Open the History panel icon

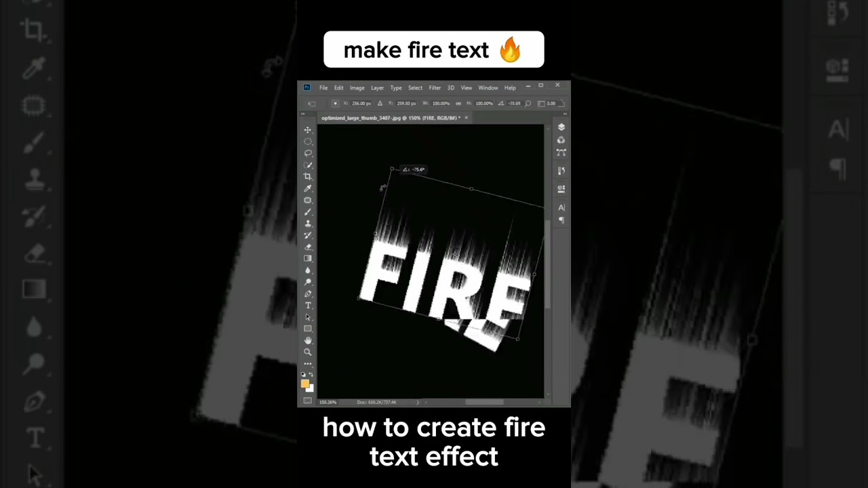click(x=561, y=171)
